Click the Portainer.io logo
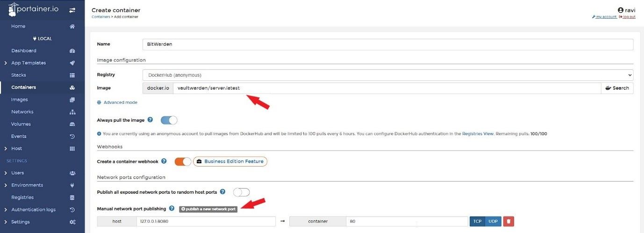This screenshot has height=233, width=644. [x=33, y=9]
